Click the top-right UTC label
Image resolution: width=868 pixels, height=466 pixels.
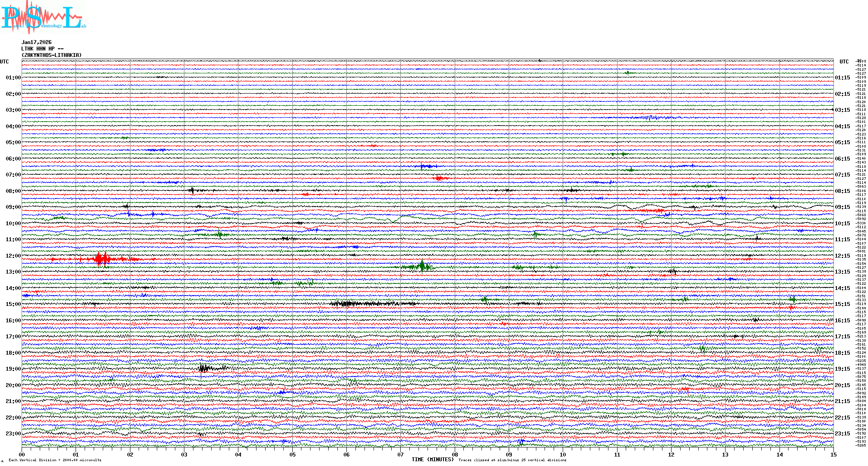pos(844,62)
